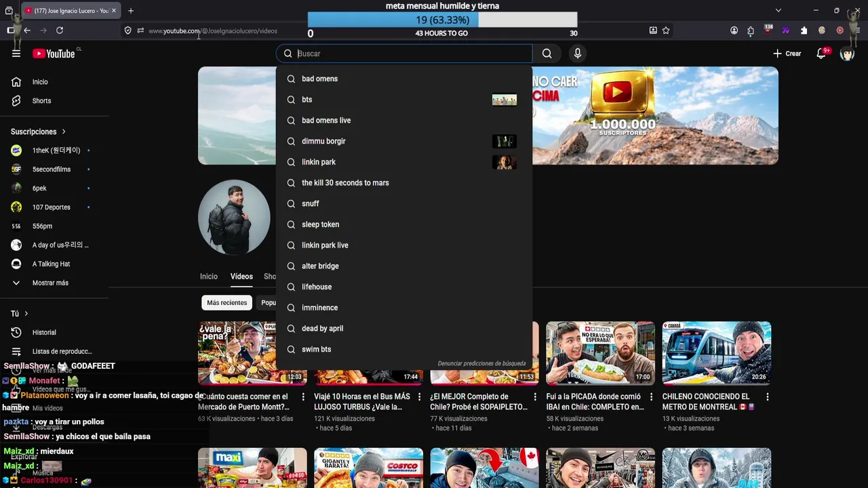Open the Historial clock icon
The height and width of the screenshot is (488, 868).
tap(16, 332)
